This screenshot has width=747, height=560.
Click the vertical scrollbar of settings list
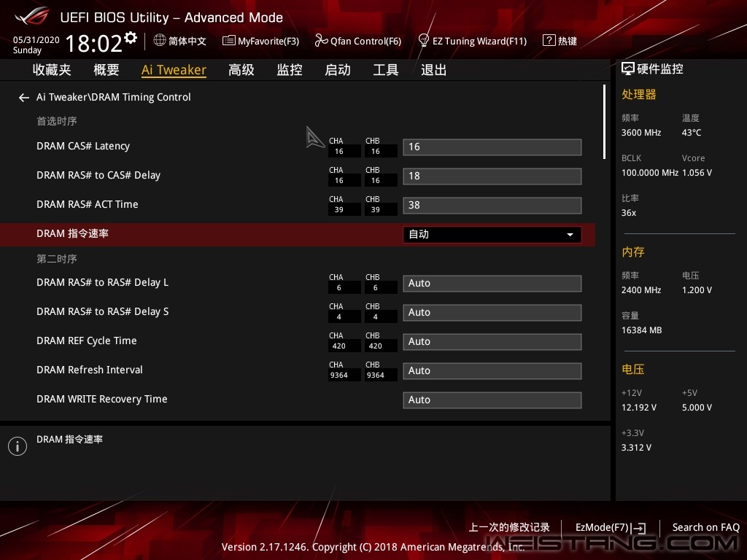(x=604, y=122)
